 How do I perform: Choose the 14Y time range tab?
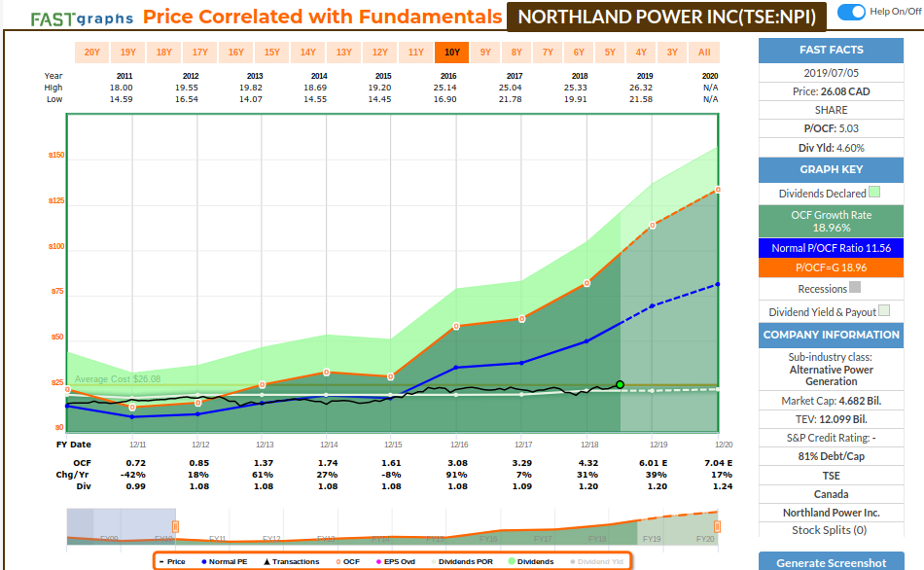pyautogui.click(x=307, y=53)
